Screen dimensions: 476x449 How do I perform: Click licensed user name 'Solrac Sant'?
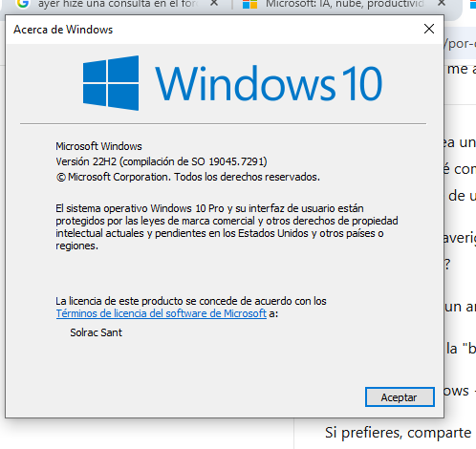coord(96,332)
